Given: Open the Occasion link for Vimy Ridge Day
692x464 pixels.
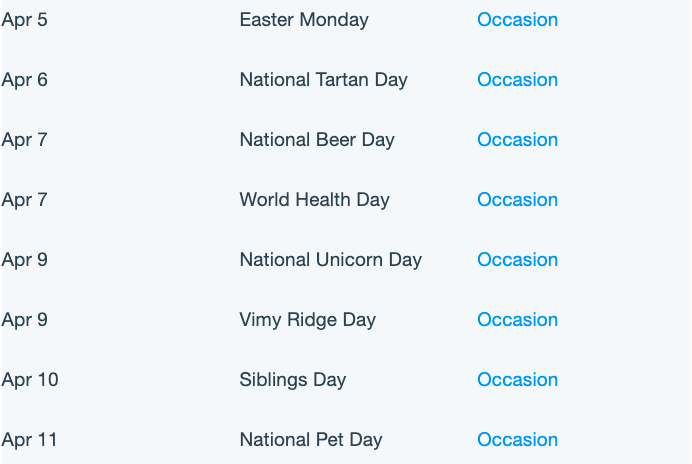Looking at the screenshot, I should (x=517, y=320).
